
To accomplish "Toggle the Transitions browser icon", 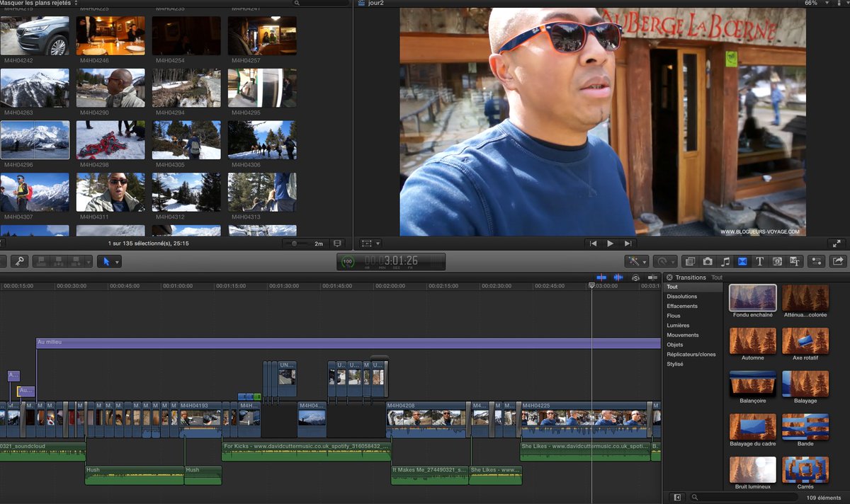I will tap(742, 261).
